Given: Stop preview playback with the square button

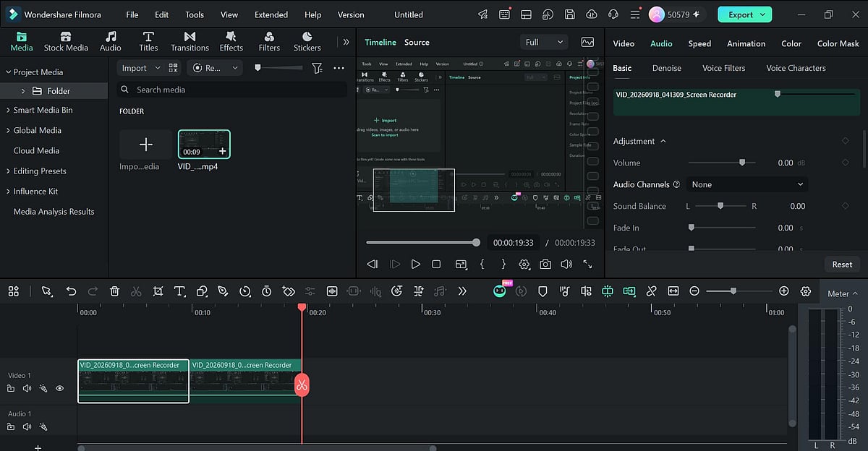Looking at the screenshot, I should [x=436, y=265].
